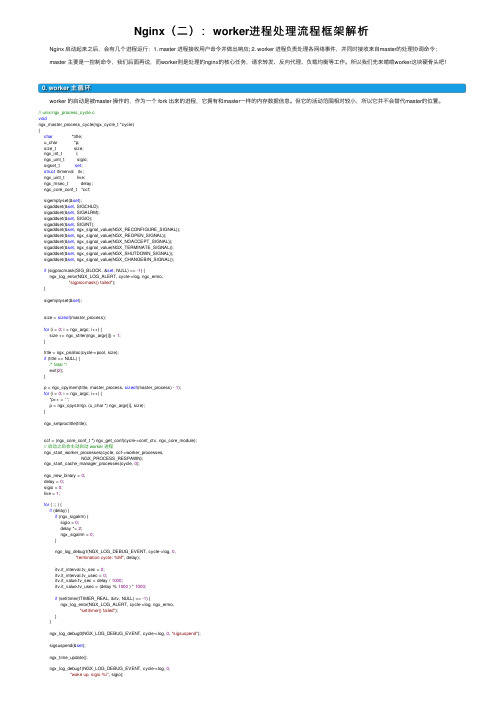Click the line "if (ngx_sigalrm) {"

coord(71,517)
